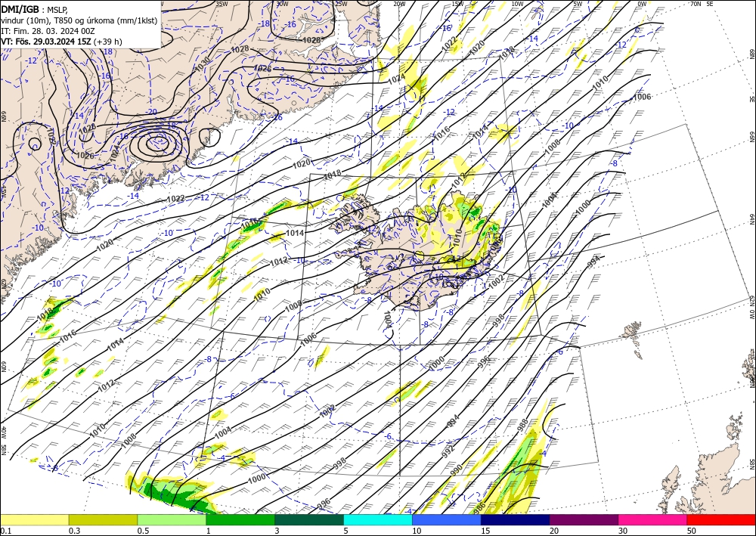Choose the purple 20–30 legend swatch

(584, 519)
